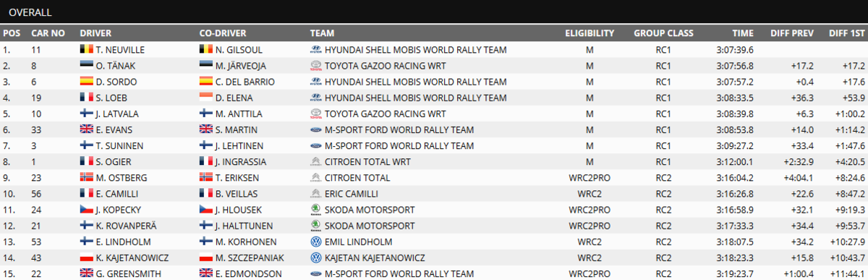Click the Ford logo in E. Evans' row

pyautogui.click(x=315, y=130)
